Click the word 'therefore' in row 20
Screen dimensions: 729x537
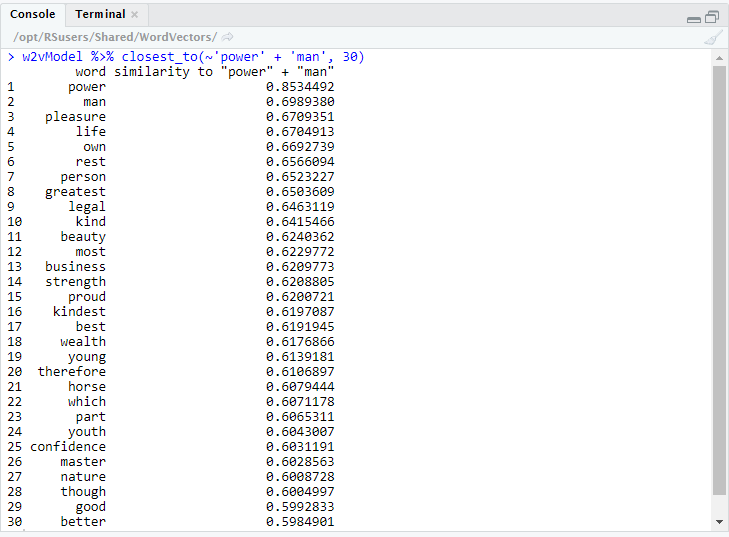[x=71, y=372]
